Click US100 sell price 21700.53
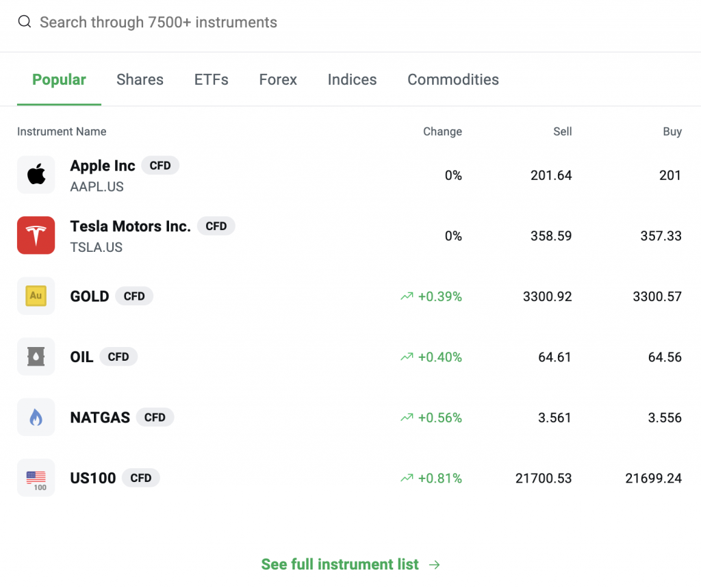 544,478
